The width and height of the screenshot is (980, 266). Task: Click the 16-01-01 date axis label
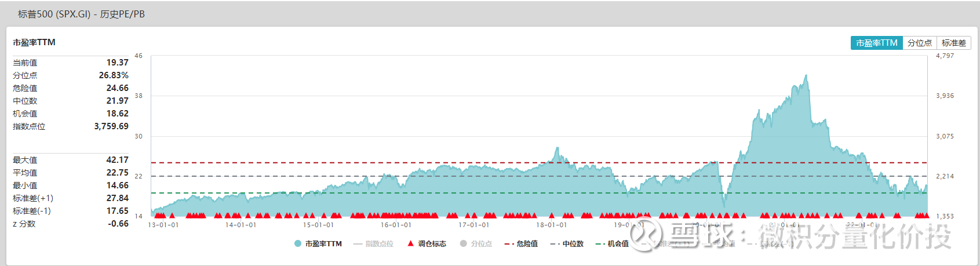[396, 225]
